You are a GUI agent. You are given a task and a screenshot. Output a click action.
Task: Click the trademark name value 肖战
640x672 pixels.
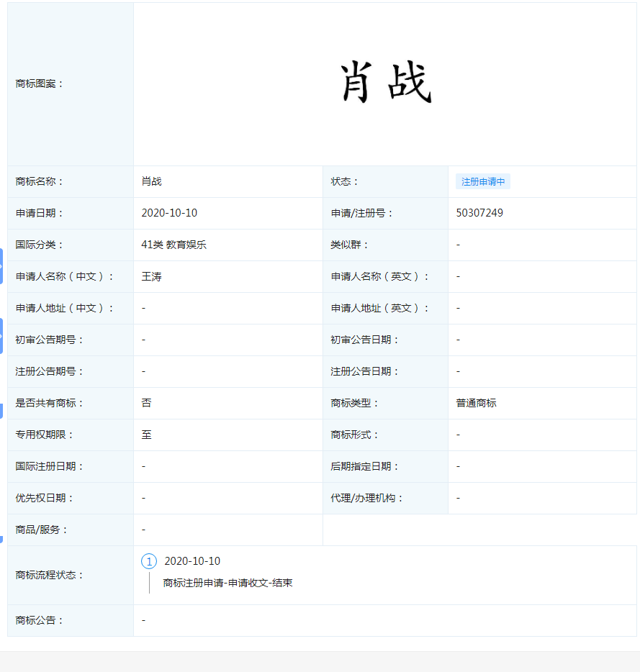point(151,181)
